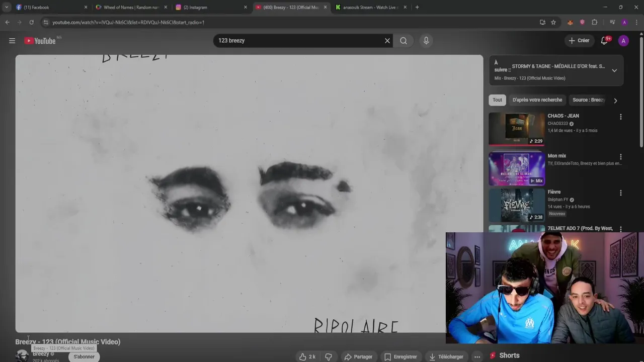Show more filter chips with the right arrow
This screenshot has width=644, height=362.
615,101
